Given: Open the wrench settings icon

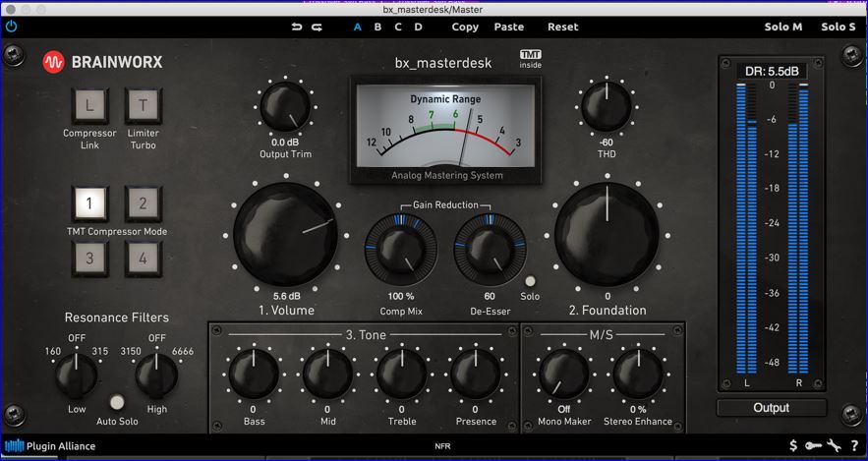Looking at the screenshot, I should tap(835, 445).
